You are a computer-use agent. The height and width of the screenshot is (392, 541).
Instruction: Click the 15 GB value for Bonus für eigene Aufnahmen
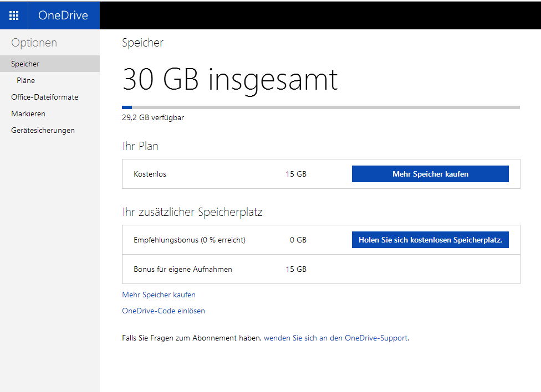click(x=296, y=269)
